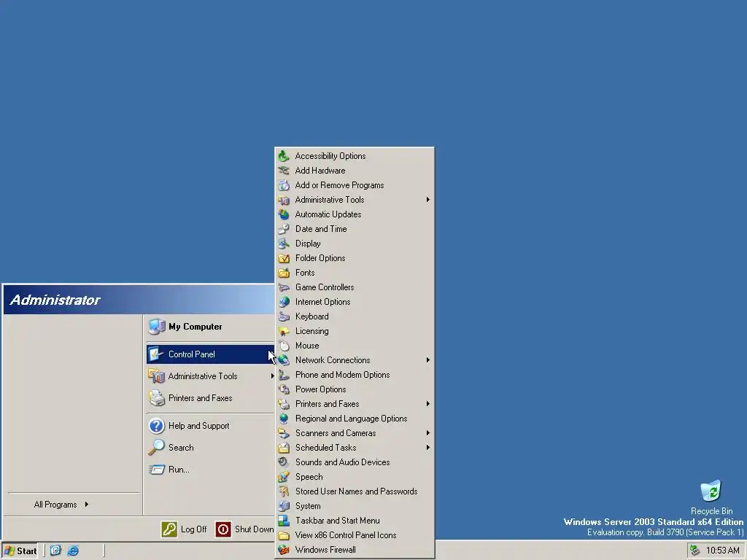Image resolution: width=747 pixels, height=560 pixels.
Task: Click the Administrator user name header
Action: 55,300
